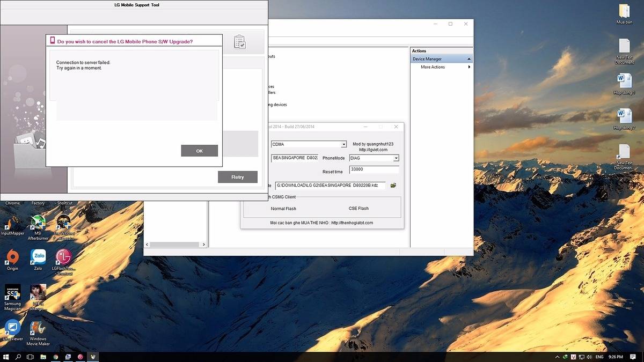The width and height of the screenshot is (644, 362).
Task: Switch to LG Flash Tool taskbar button
Action: (80, 357)
